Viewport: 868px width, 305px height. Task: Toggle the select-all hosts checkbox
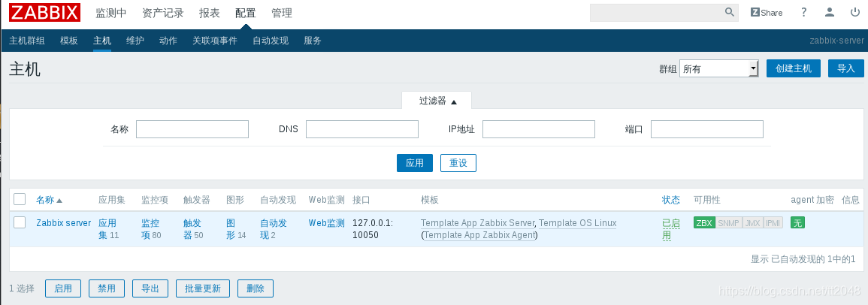click(x=20, y=199)
